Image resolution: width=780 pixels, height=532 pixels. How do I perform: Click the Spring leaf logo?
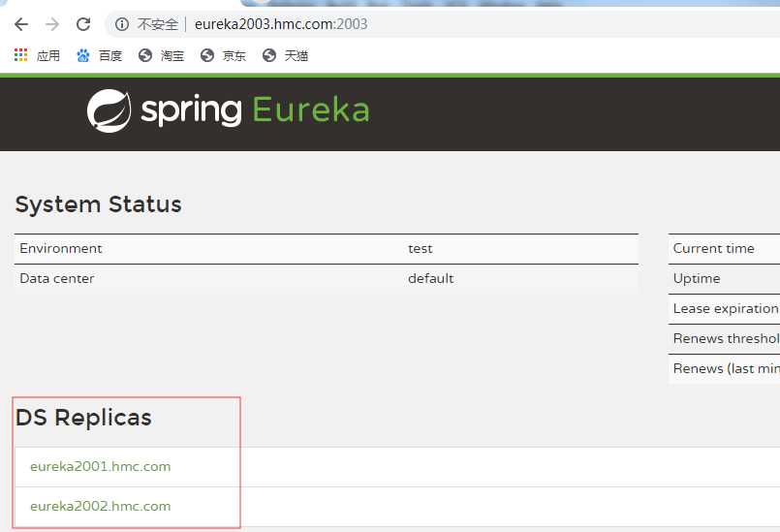[109, 110]
